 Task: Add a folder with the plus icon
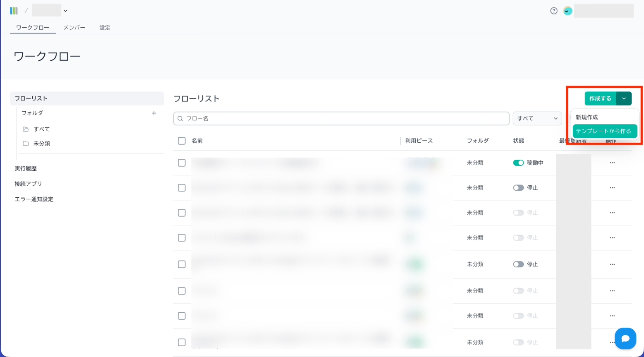[154, 113]
